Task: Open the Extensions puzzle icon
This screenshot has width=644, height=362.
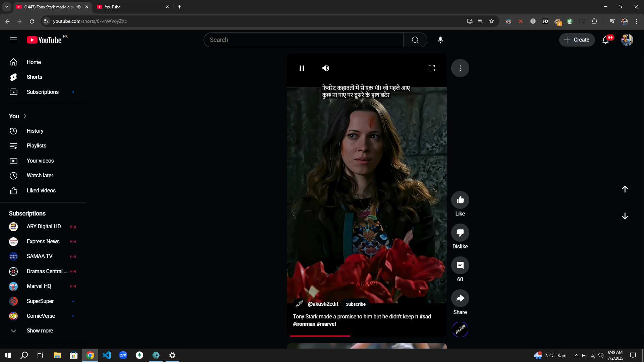Action: click(594, 21)
